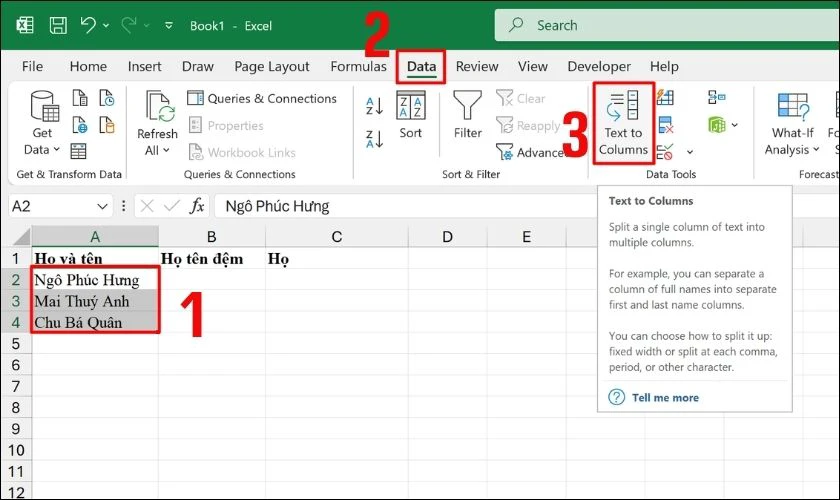This screenshot has height=500, width=840.
Task: Open the File tab
Action: coord(32,66)
